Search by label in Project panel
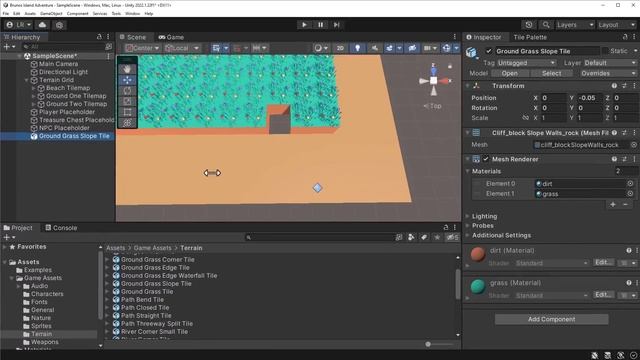 point(424,237)
